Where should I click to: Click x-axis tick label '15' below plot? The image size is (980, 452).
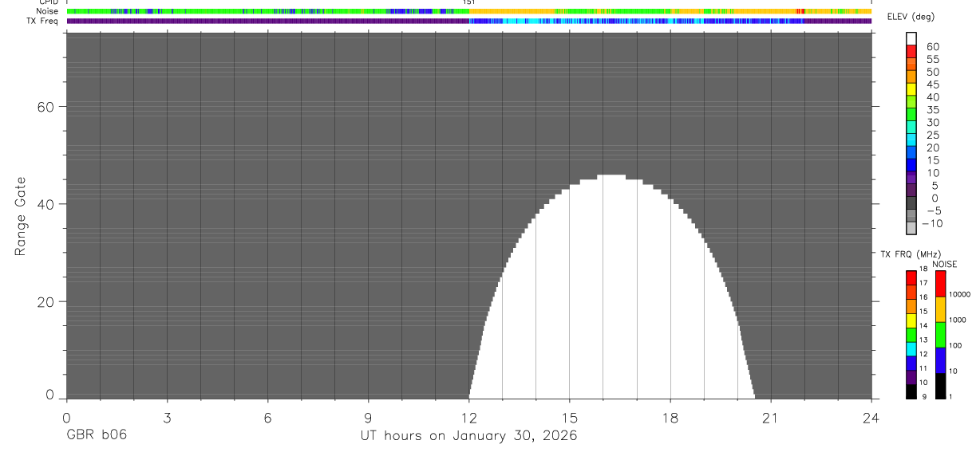coord(569,418)
